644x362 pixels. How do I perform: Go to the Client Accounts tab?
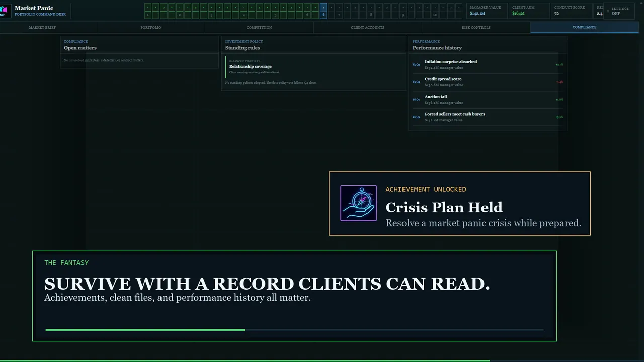[x=367, y=27]
